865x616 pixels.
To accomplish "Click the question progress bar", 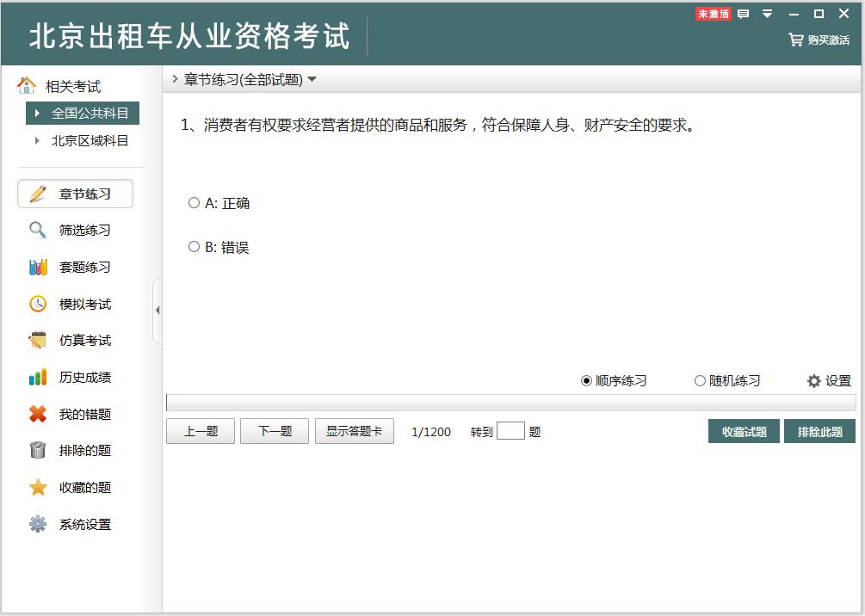I will 510,403.
